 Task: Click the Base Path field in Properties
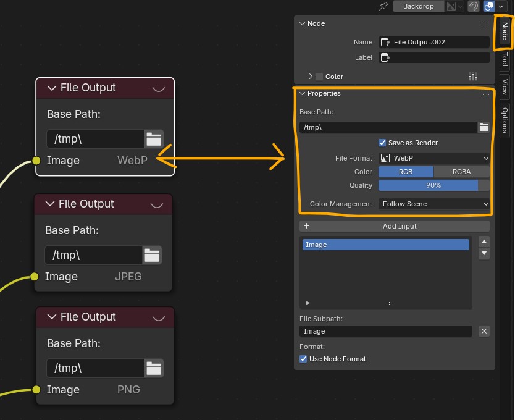point(388,127)
